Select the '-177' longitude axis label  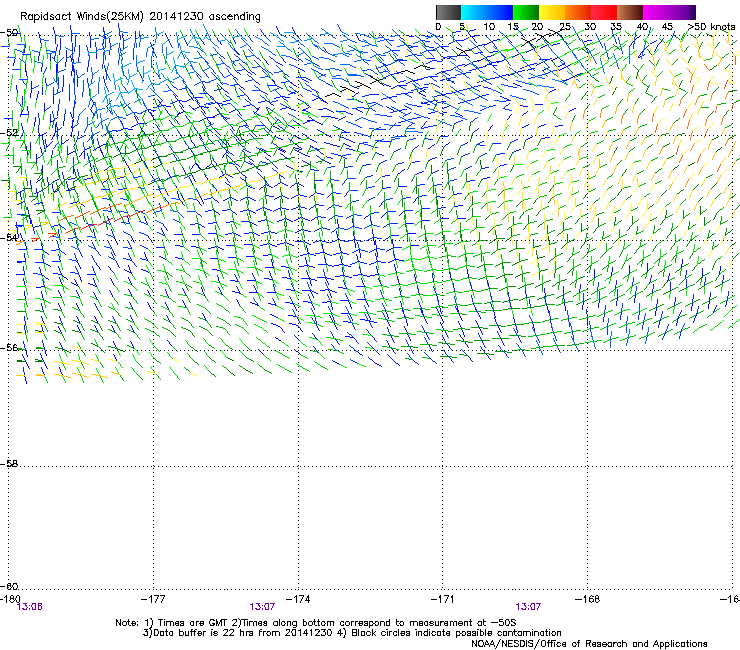click(x=153, y=599)
